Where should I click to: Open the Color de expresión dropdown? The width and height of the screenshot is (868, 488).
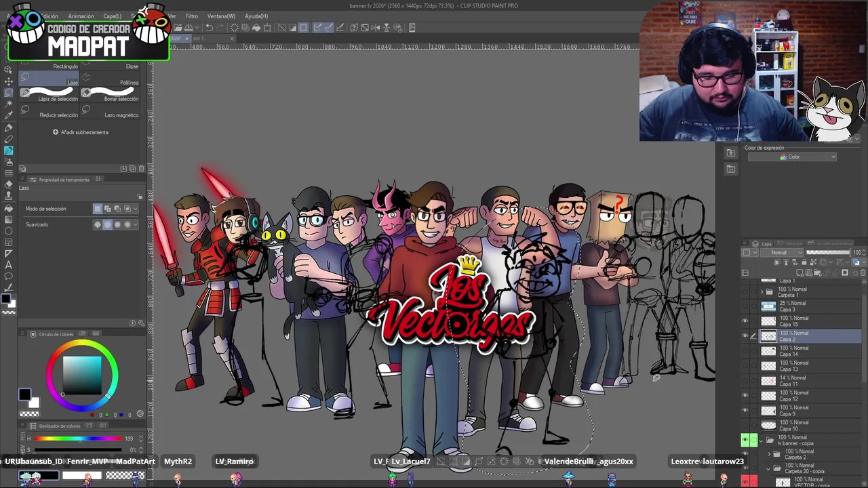pos(792,157)
